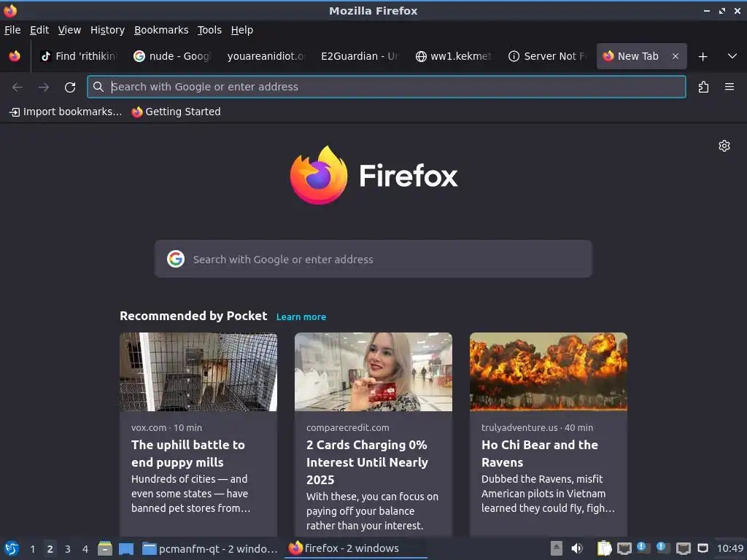
Task: Open the History menu
Action: (108, 30)
